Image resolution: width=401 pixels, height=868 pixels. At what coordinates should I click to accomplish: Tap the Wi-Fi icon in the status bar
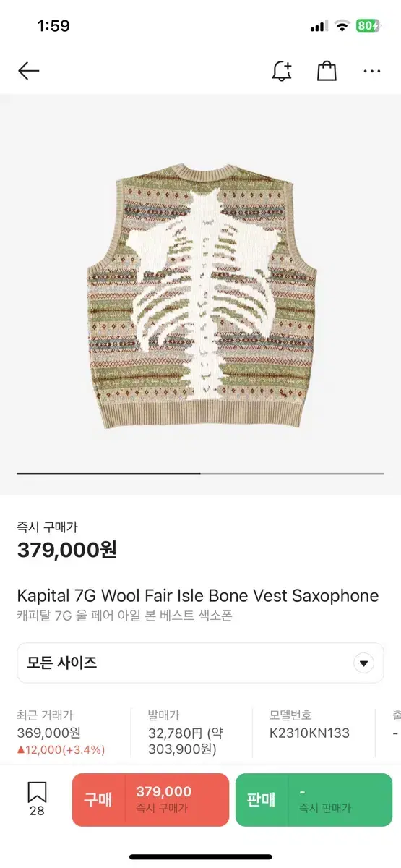coord(341,26)
